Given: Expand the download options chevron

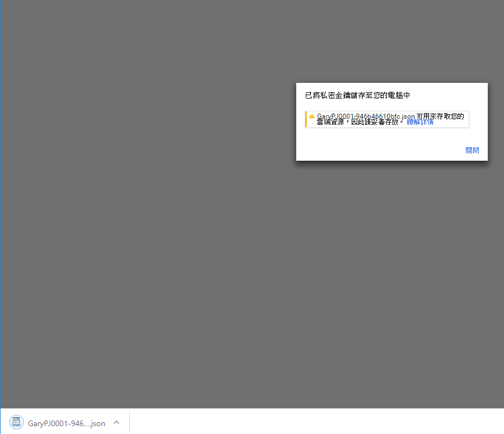Looking at the screenshot, I should tap(116, 422).
